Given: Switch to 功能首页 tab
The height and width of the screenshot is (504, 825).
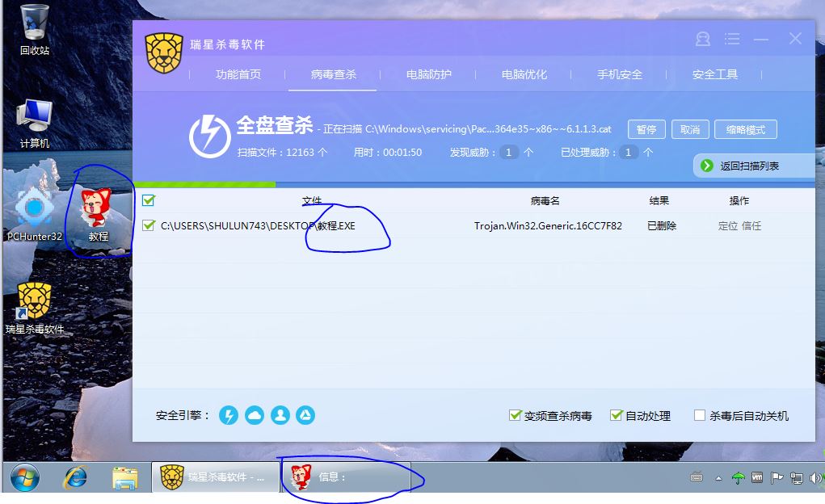Looking at the screenshot, I should [x=238, y=74].
